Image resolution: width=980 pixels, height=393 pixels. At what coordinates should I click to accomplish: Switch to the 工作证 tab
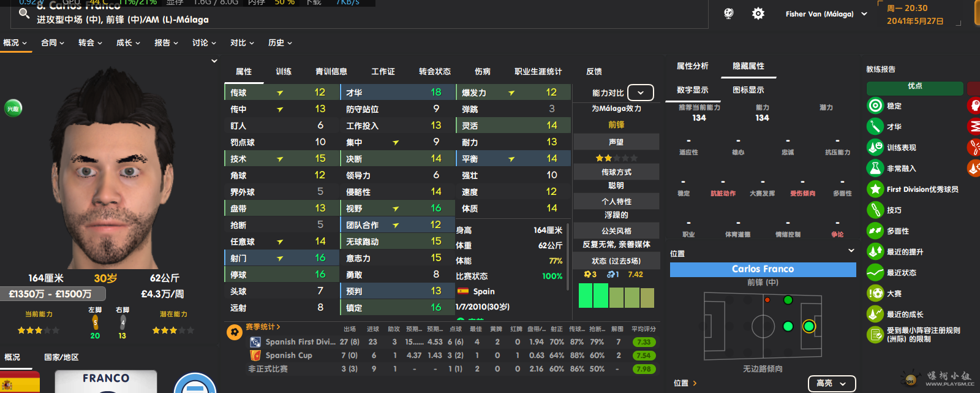[x=383, y=72]
